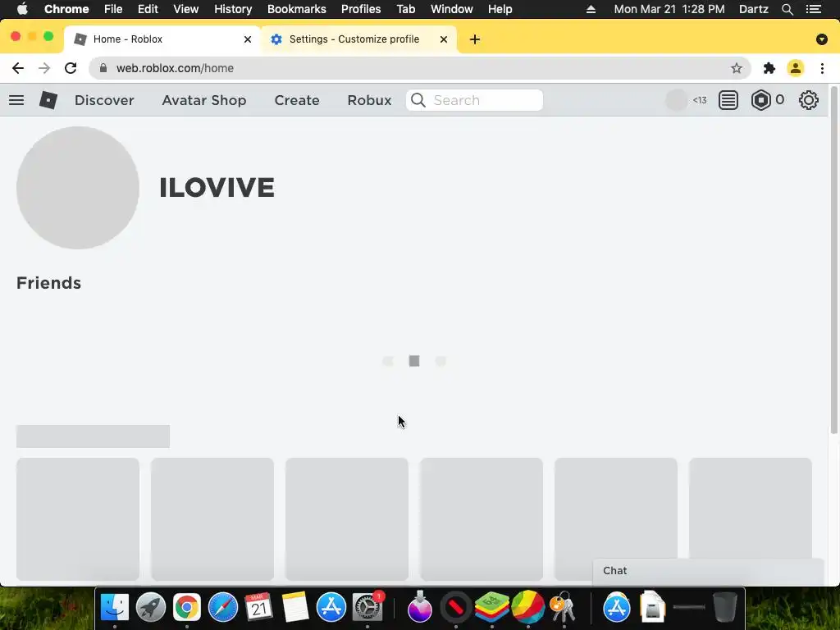The height and width of the screenshot is (630, 840).
Task: Go to the Discover page
Action: pyautogui.click(x=104, y=100)
